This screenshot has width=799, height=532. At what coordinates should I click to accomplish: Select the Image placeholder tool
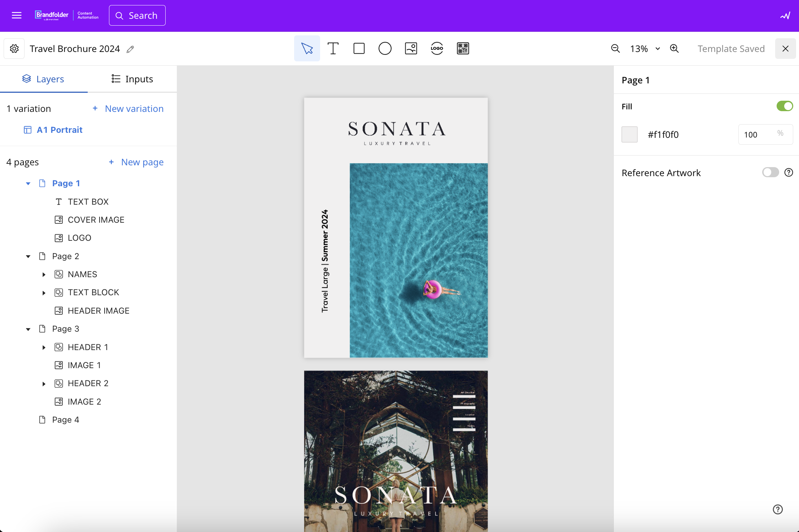tap(411, 48)
